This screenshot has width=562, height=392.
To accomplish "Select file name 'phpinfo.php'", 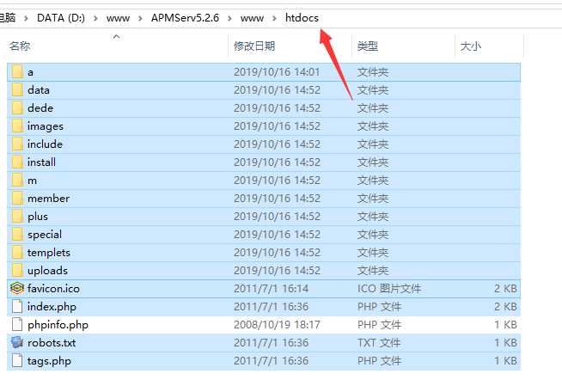I will pos(58,325).
